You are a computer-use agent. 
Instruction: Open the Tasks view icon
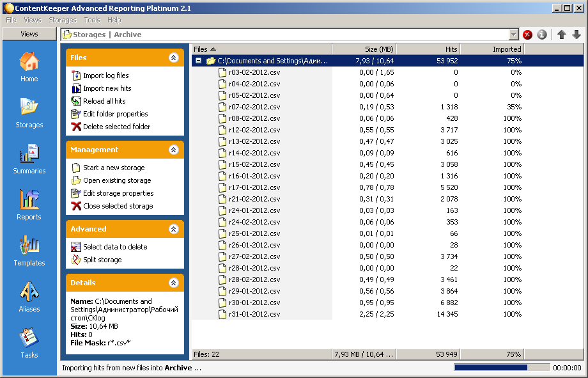coord(29,338)
